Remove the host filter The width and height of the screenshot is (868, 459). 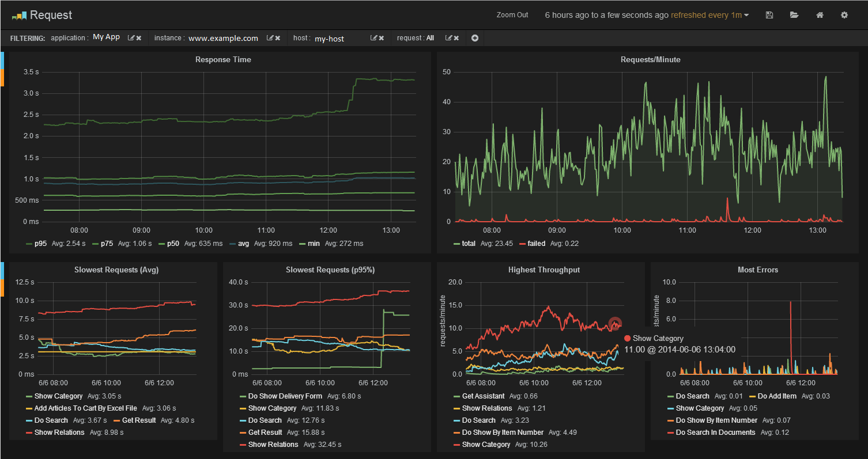click(x=382, y=38)
